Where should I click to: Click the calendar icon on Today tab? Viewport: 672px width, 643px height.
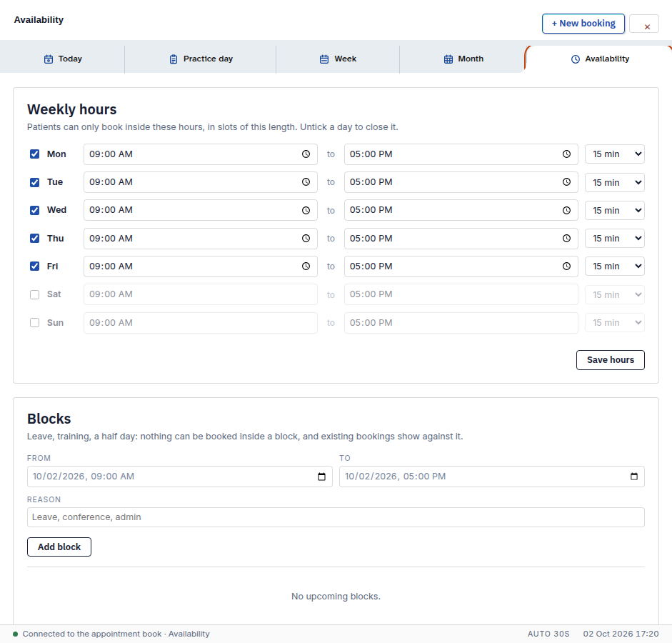pyautogui.click(x=49, y=59)
